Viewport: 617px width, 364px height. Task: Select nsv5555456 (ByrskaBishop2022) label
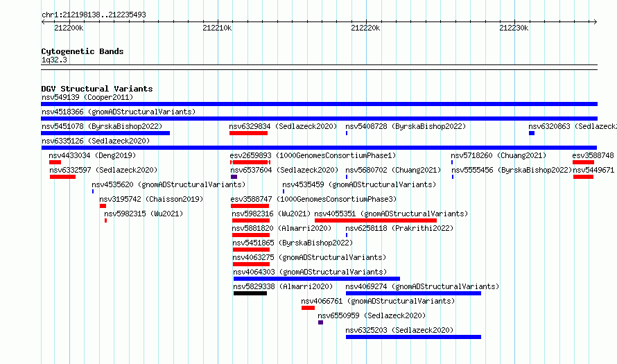click(x=511, y=170)
